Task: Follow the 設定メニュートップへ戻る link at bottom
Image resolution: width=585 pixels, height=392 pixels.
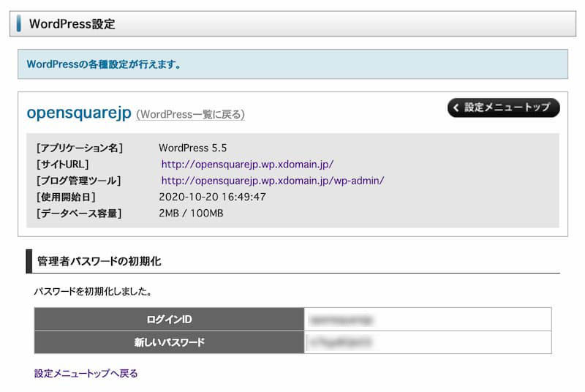Action: [86, 374]
